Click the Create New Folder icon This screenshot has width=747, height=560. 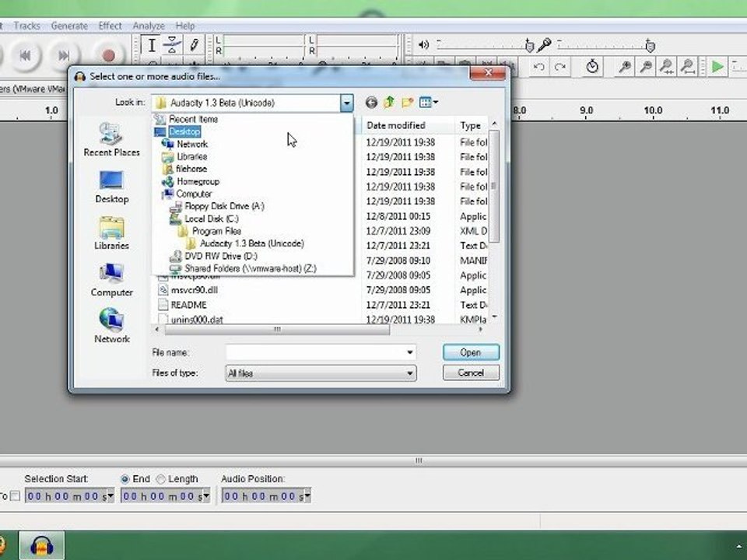407,103
